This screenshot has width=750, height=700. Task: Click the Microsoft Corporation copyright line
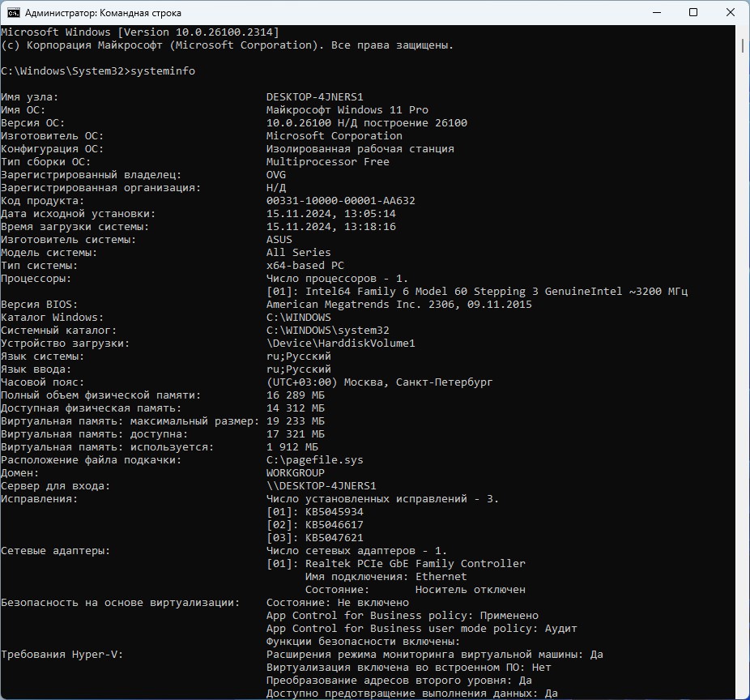click(x=228, y=45)
